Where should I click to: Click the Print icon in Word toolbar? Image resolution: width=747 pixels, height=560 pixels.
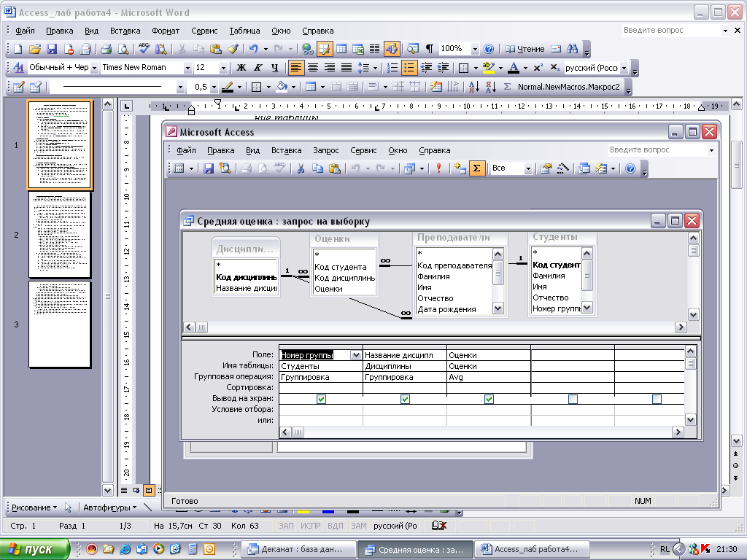coord(106,49)
